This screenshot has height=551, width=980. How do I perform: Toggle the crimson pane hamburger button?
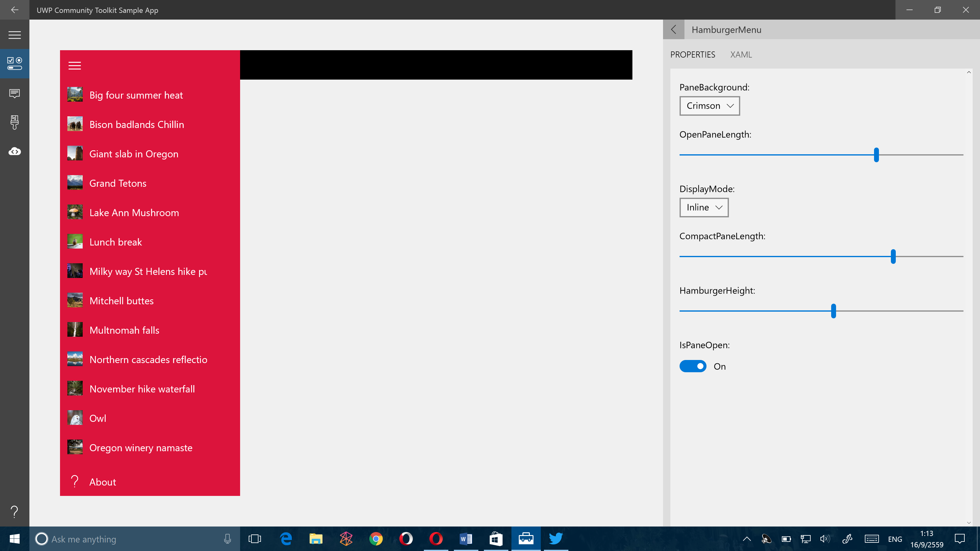coord(74,66)
